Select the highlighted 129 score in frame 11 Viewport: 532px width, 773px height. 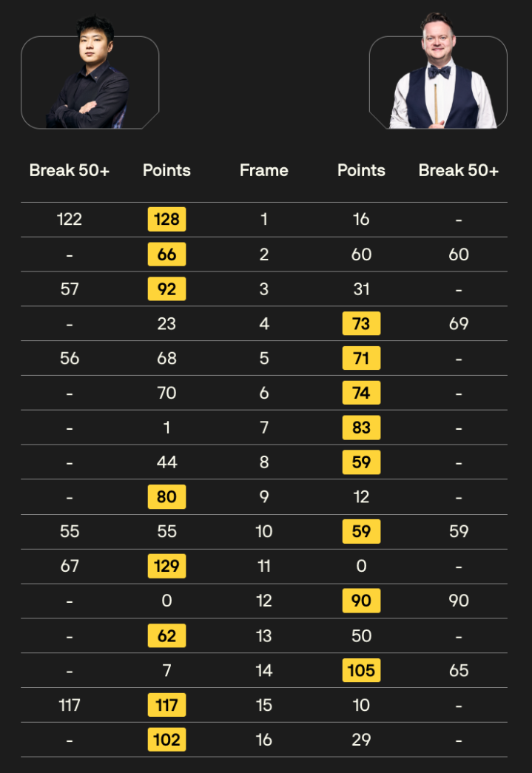coord(166,566)
